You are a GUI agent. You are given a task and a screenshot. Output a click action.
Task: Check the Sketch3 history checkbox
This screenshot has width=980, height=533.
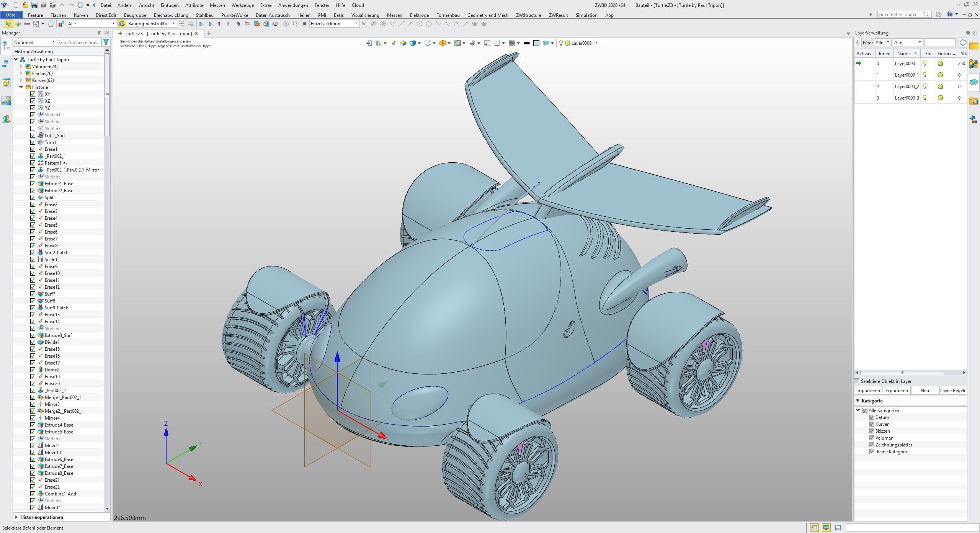33,128
